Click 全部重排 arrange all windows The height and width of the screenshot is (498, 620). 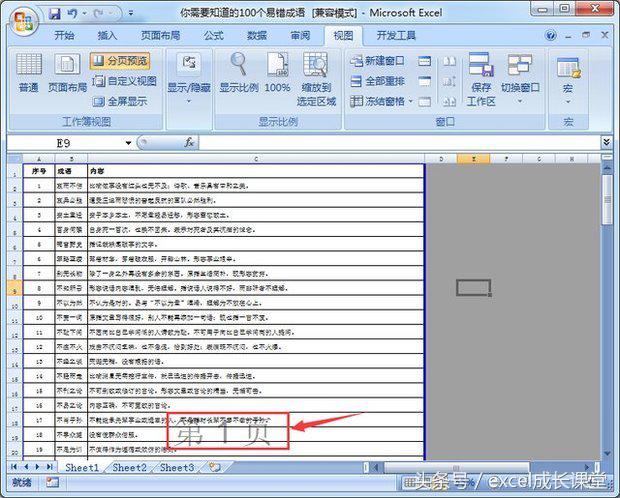point(377,81)
